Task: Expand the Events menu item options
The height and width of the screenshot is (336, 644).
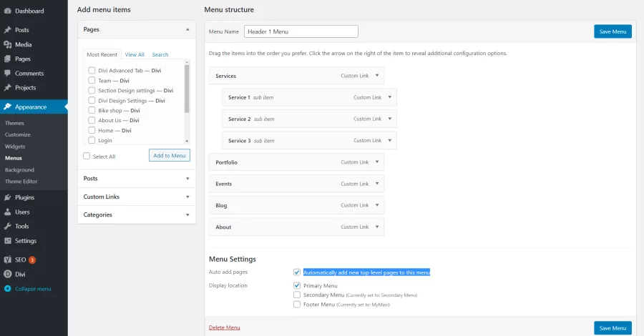Action: (377, 184)
